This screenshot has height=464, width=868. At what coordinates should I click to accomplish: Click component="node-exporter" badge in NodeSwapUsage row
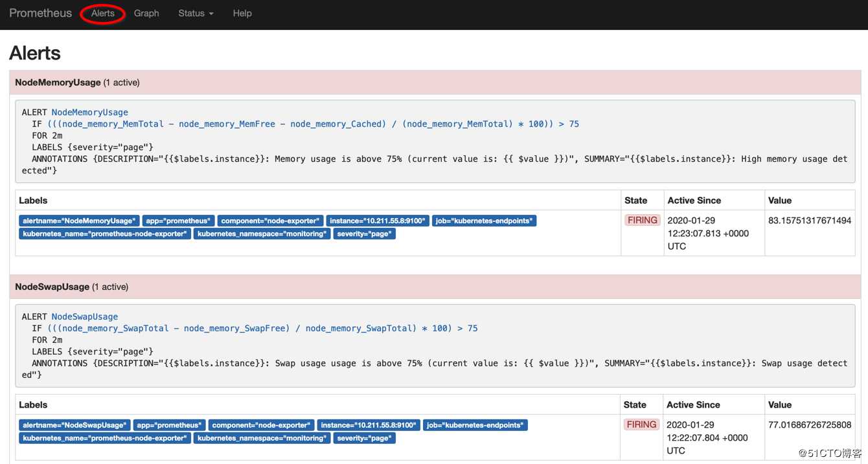(261, 425)
